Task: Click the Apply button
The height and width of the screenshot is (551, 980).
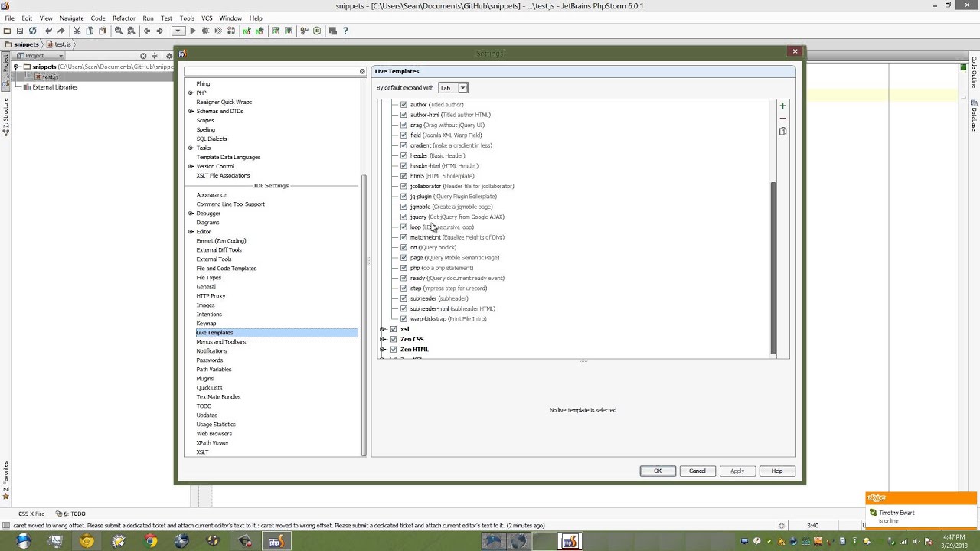Action: coord(737,471)
